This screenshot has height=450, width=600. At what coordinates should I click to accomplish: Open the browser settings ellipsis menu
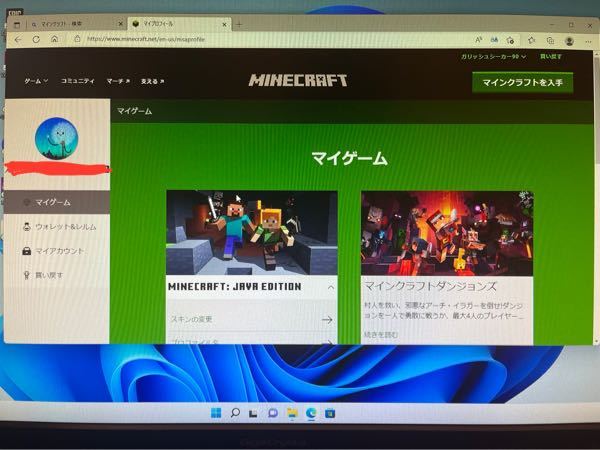point(588,41)
